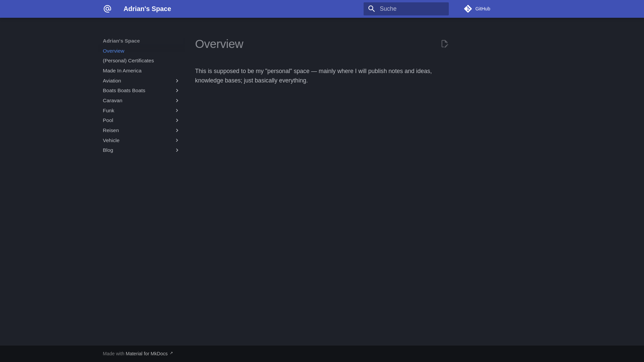
Task: Select the Boats Boats Boats label
Action: (x=124, y=90)
